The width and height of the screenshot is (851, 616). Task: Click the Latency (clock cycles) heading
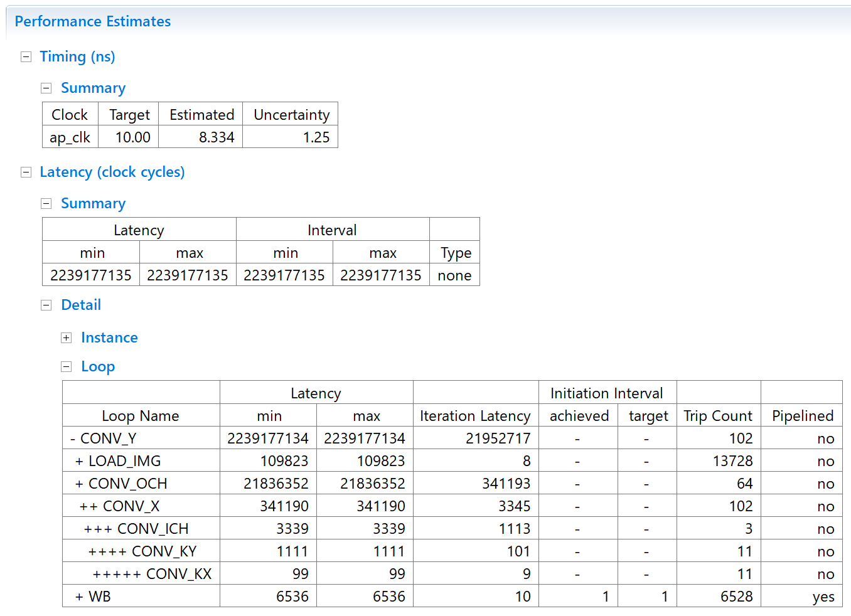click(x=112, y=172)
